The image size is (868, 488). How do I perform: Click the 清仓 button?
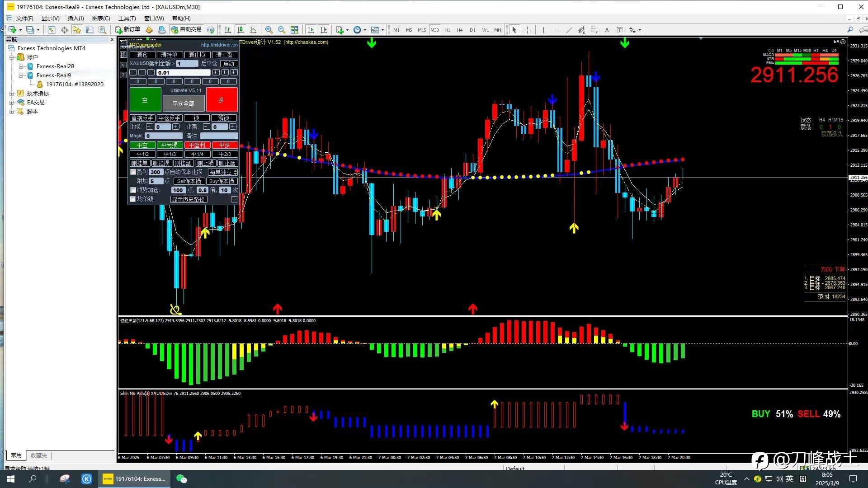click(x=142, y=55)
